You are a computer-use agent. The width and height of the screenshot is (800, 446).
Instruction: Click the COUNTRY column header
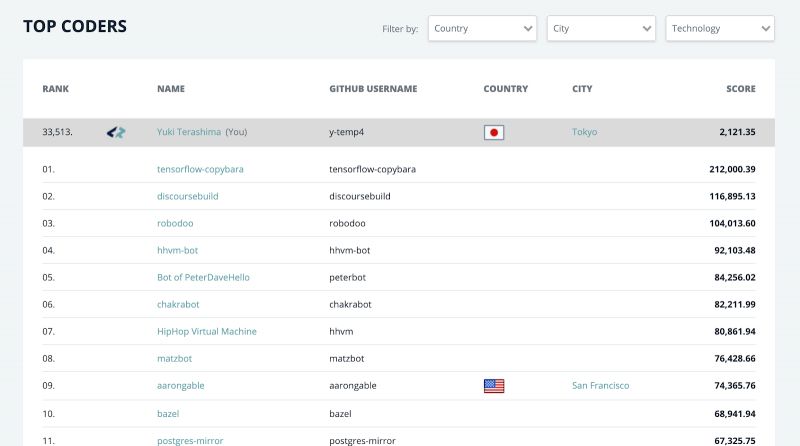click(506, 89)
